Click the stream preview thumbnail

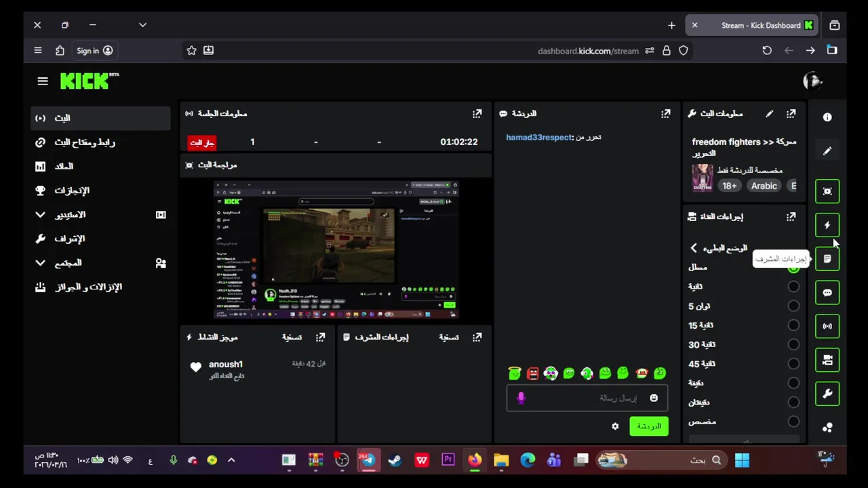point(336,250)
